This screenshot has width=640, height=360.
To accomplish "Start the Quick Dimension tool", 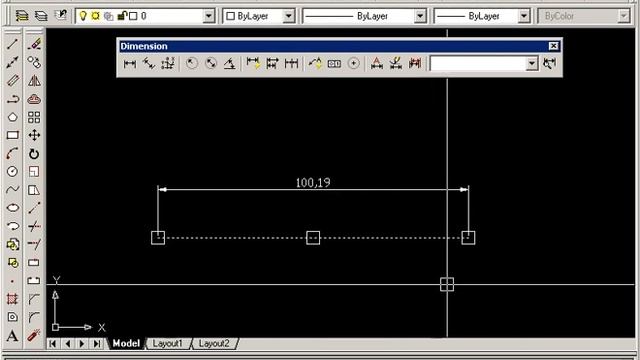I will click(253, 64).
